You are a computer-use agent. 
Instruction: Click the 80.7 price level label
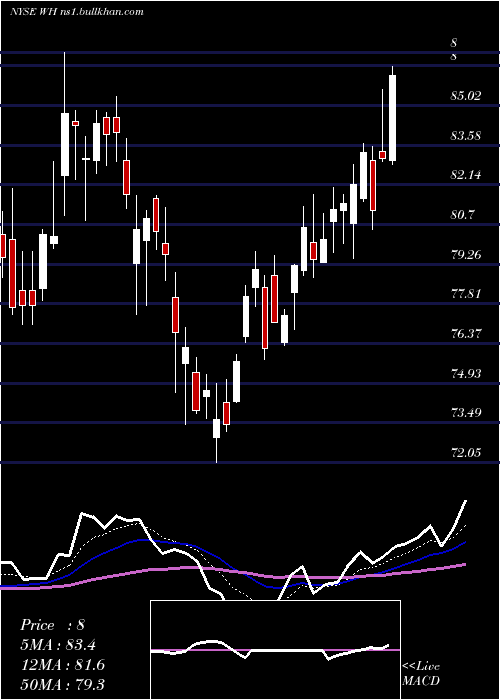click(462, 215)
